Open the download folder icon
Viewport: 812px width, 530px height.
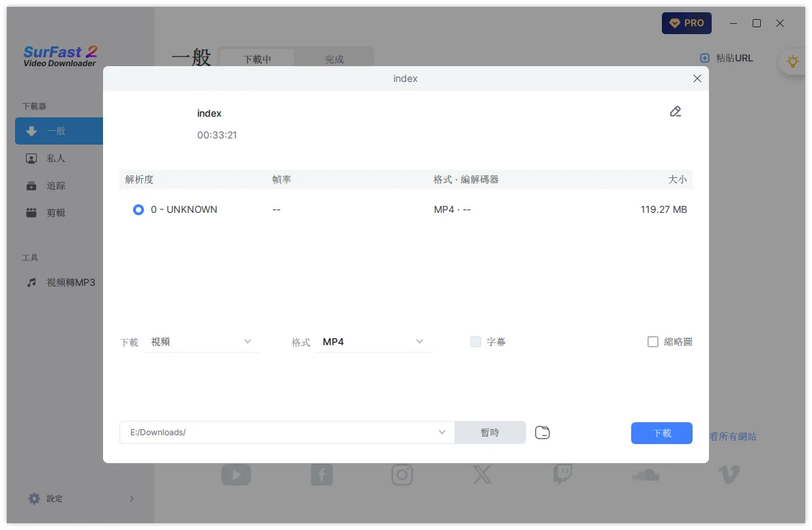(x=542, y=432)
